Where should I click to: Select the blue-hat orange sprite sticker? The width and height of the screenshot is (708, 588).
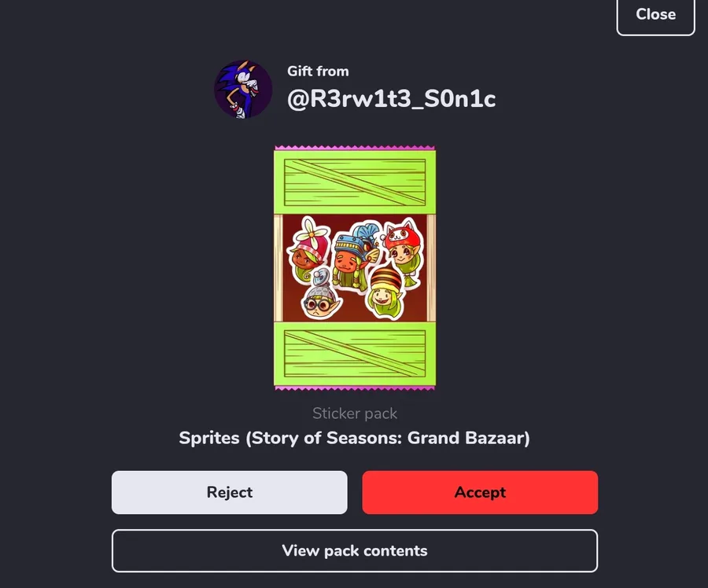click(354, 256)
